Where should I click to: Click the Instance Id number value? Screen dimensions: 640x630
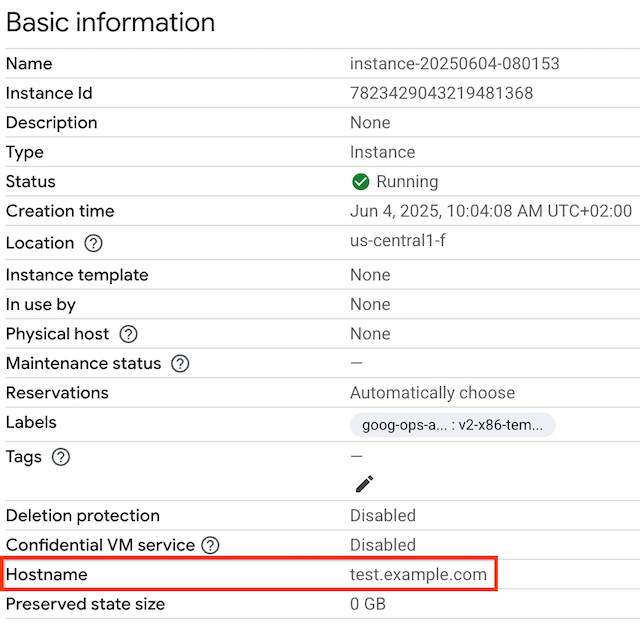(441, 93)
